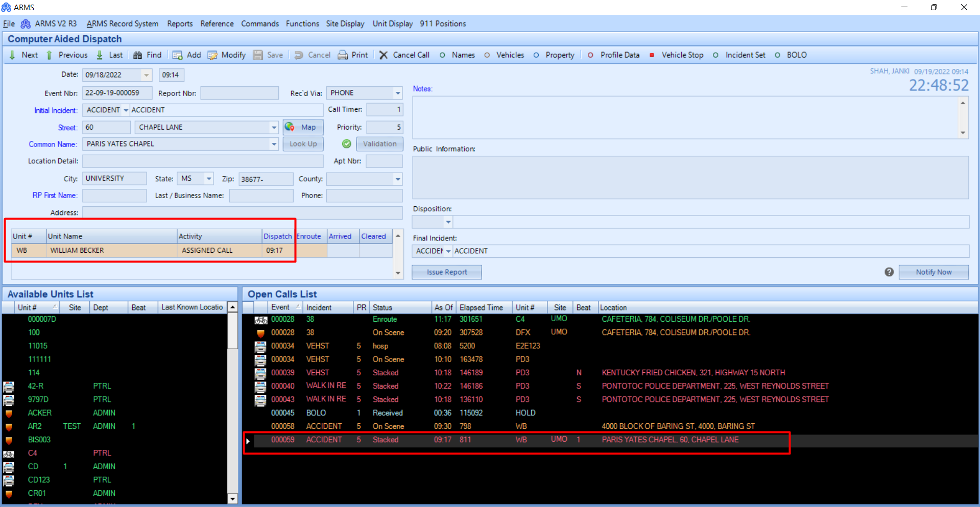Open the Commands menu
This screenshot has width=980, height=507.
260,23
